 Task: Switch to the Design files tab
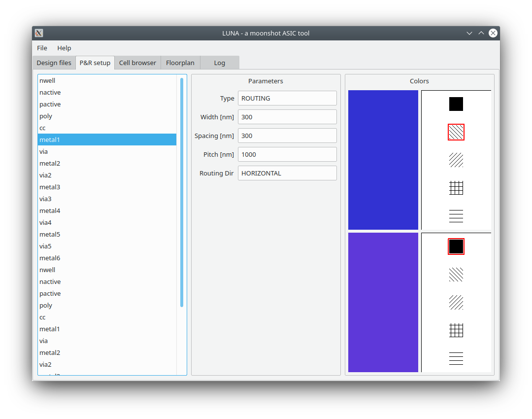pyautogui.click(x=54, y=63)
